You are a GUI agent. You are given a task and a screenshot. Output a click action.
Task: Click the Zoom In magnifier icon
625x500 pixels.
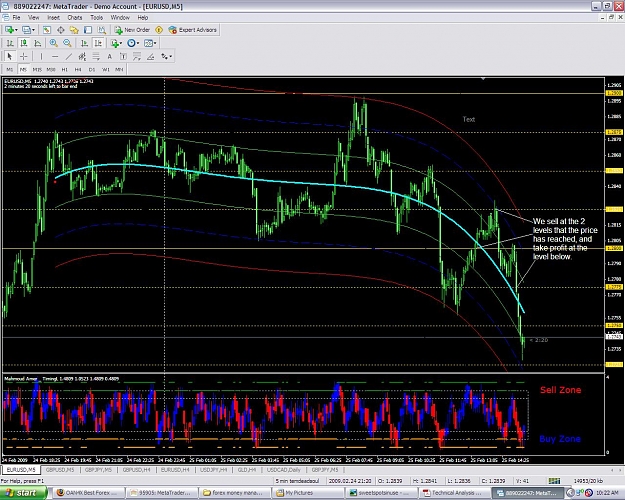point(53,43)
